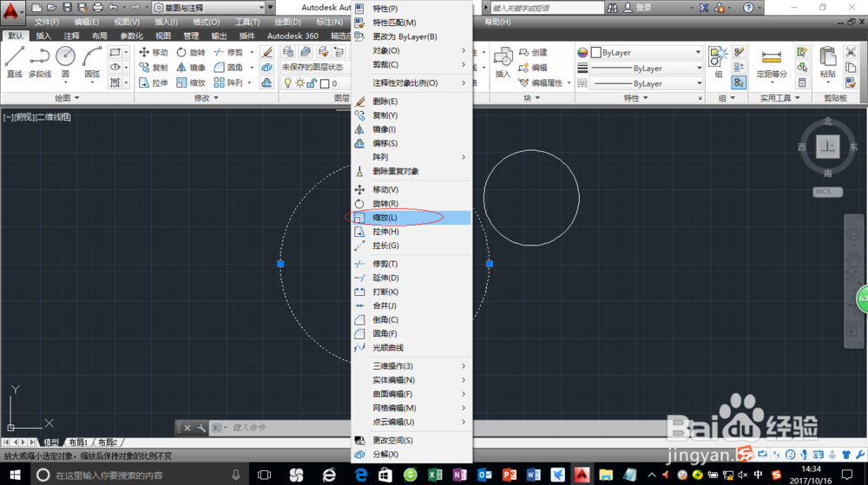Click the Copy (复制) ribbon tool
Screen dimensions: 868x485
click(154, 68)
